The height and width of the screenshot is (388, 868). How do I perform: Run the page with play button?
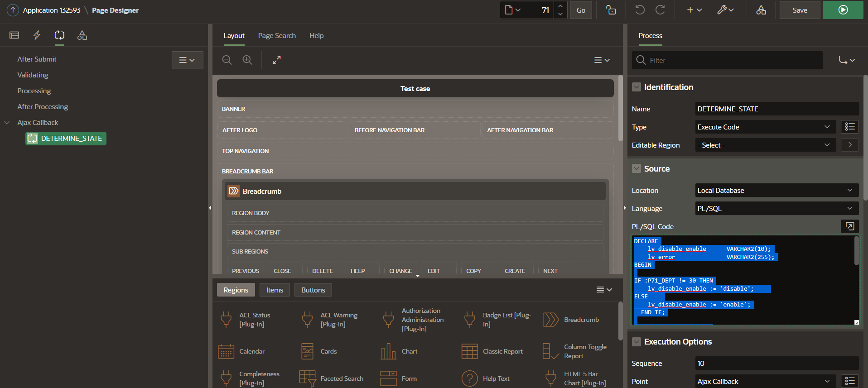(x=843, y=10)
